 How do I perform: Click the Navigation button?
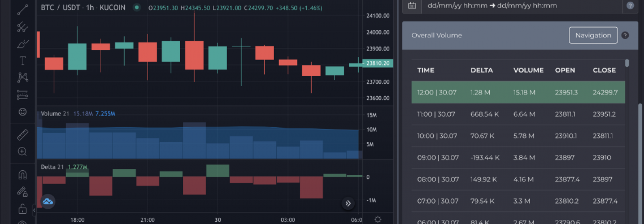(593, 35)
